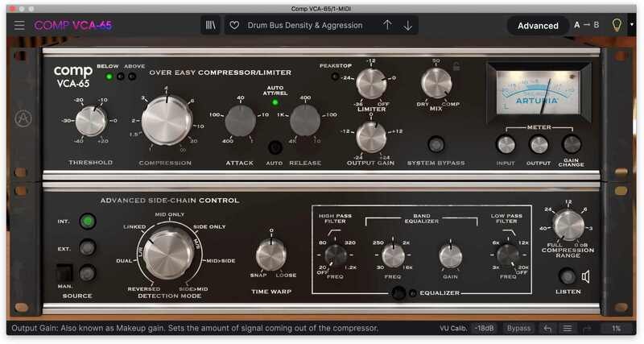This screenshot has width=644, height=344.
Task: Click the Advanced panel tab button
Action: pos(538,25)
